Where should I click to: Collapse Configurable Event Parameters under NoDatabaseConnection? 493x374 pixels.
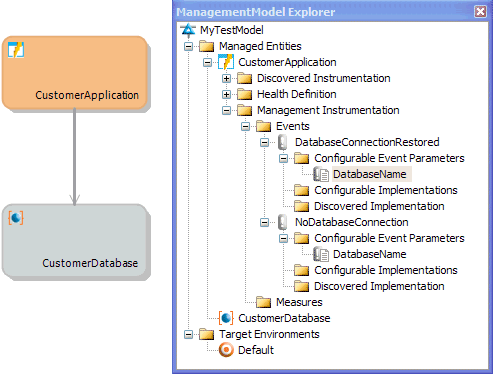point(284,238)
